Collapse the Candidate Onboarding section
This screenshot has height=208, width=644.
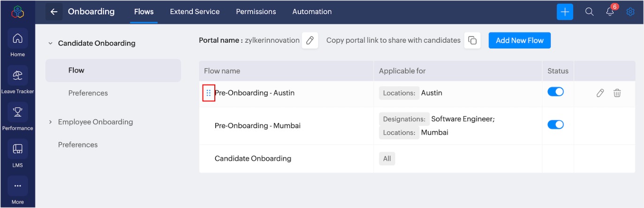point(51,43)
